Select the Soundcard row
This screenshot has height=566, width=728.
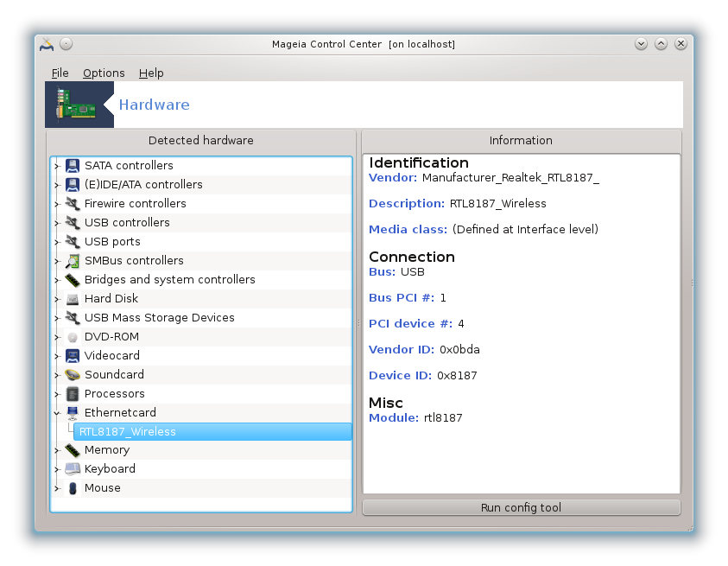click(x=201, y=374)
